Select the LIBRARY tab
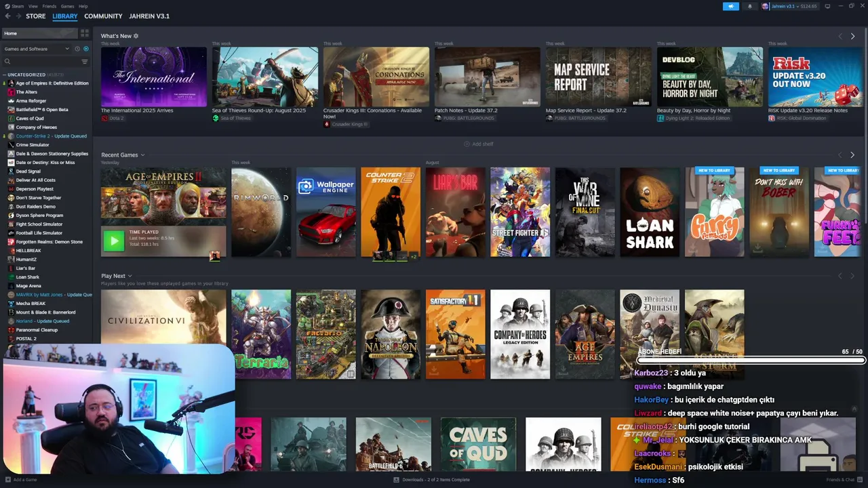Viewport: 868px width, 488px height. 65,16
